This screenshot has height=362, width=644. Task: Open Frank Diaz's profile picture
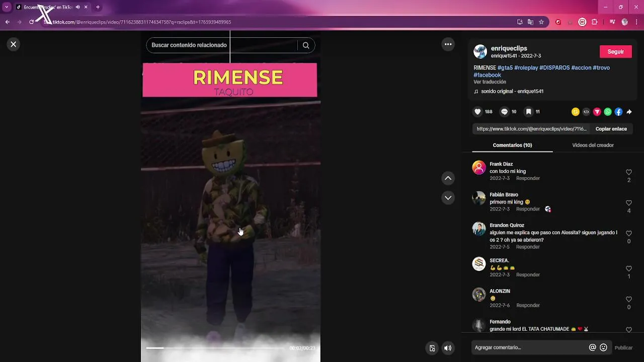tap(479, 167)
